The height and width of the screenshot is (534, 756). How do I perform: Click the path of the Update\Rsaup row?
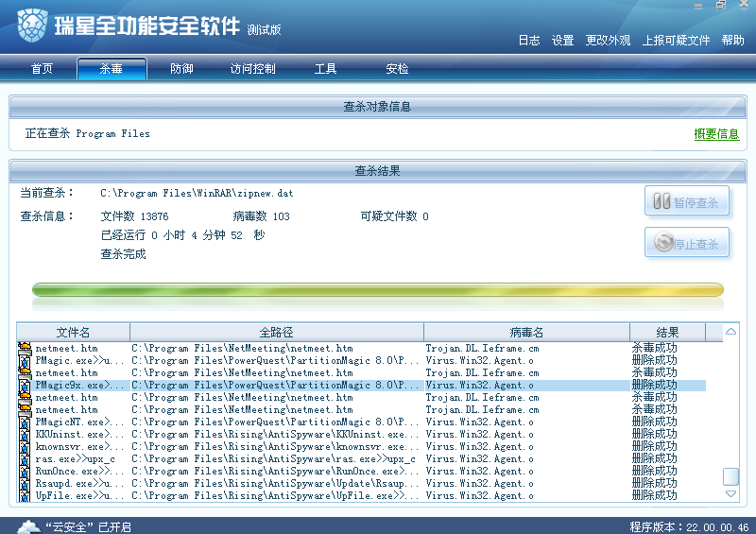275,483
